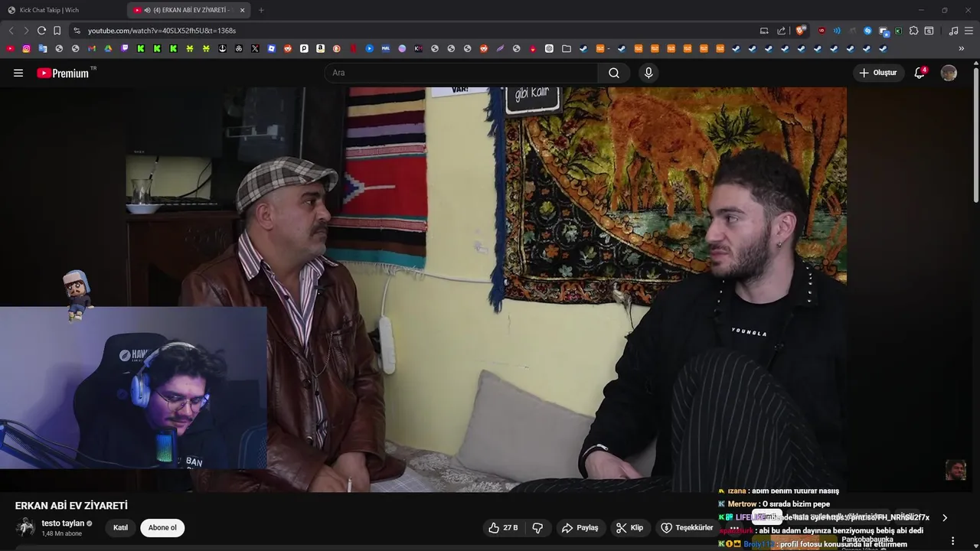Click '1,48 Mn abone' subscriber count

(x=61, y=533)
